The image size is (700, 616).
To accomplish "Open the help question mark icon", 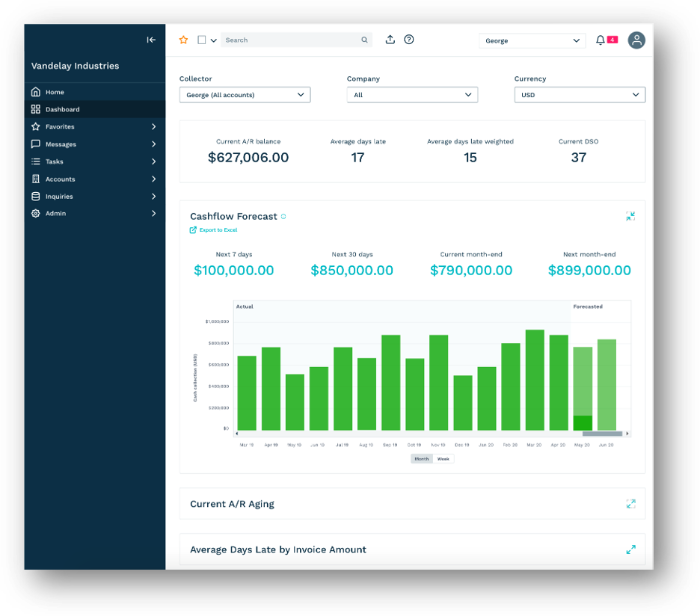I will 408,40.
